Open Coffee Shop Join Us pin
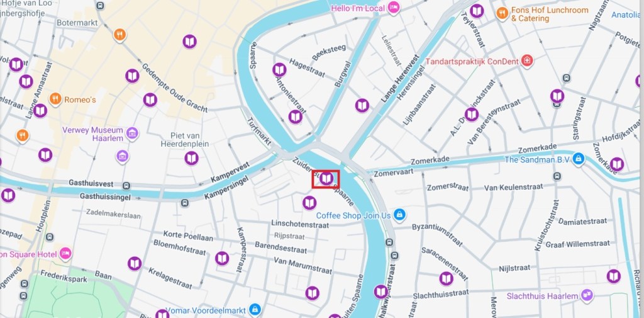 point(399,214)
